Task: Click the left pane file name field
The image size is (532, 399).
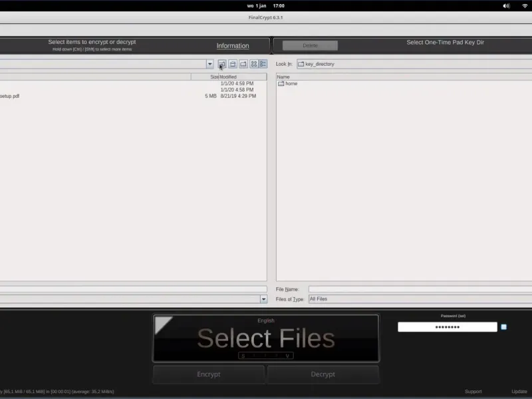Action: (134, 289)
